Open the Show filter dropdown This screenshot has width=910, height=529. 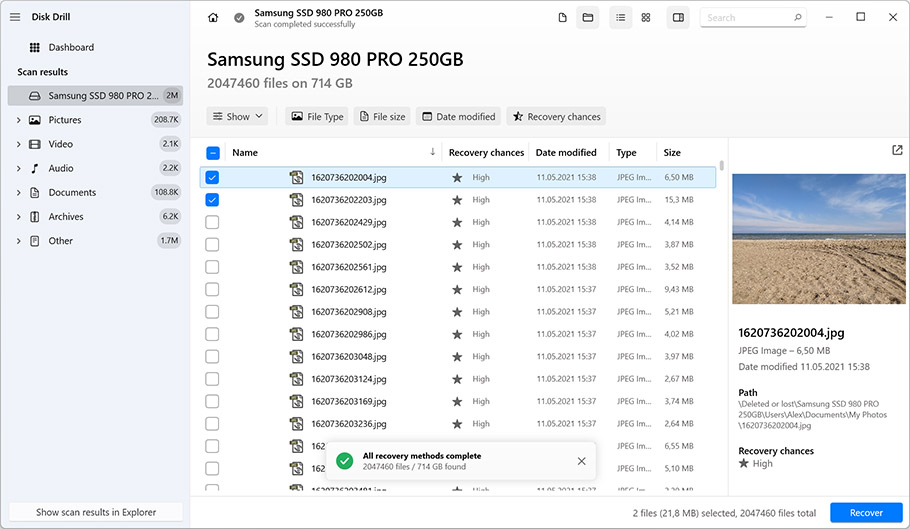tap(237, 117)
